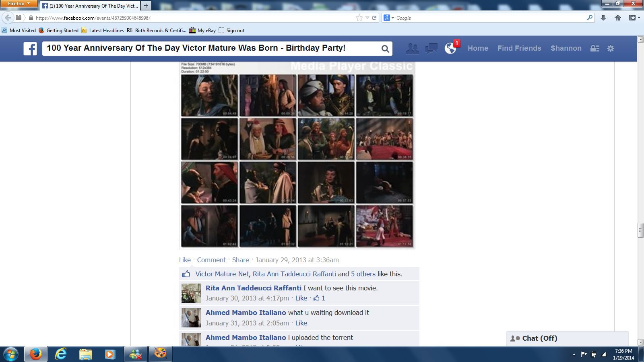The width and height of the screenshot is (644, 362).
Task: Click the Firefox back arrow button
Action: [x=8, y=18]
